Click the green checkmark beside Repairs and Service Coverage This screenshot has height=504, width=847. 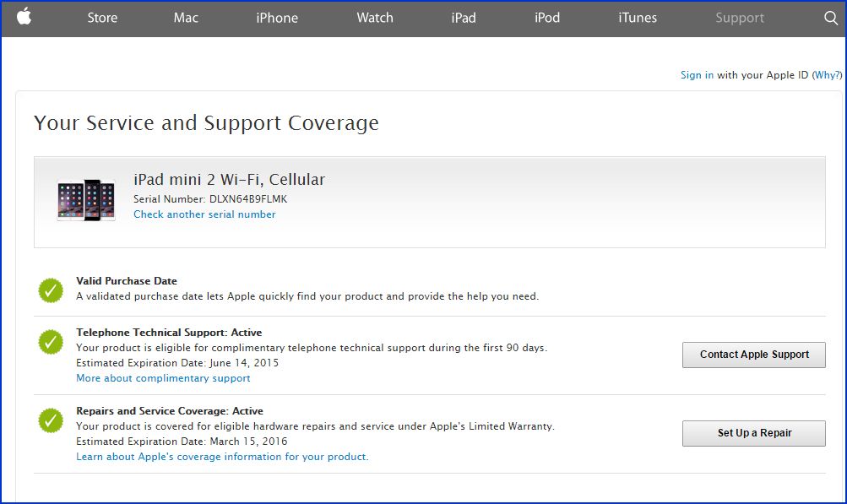(x=51, y=420)
